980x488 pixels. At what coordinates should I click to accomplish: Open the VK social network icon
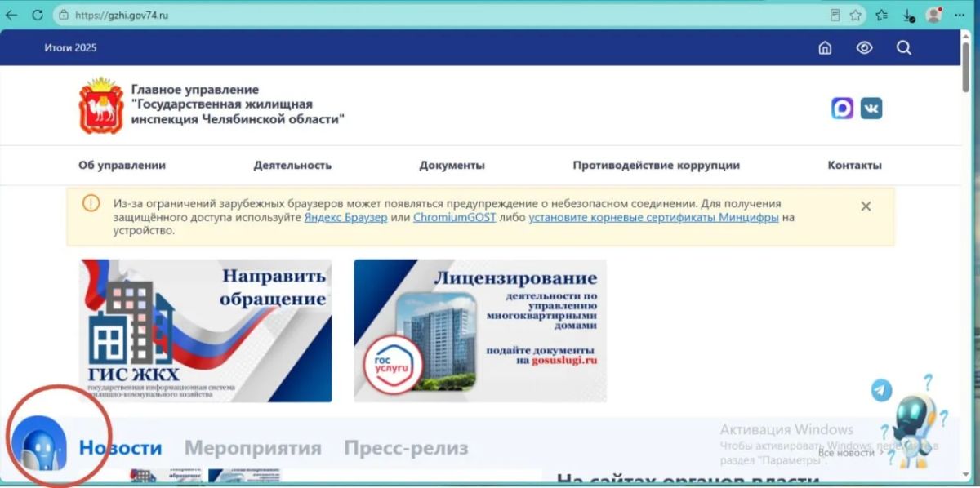(x=871, y=108)
